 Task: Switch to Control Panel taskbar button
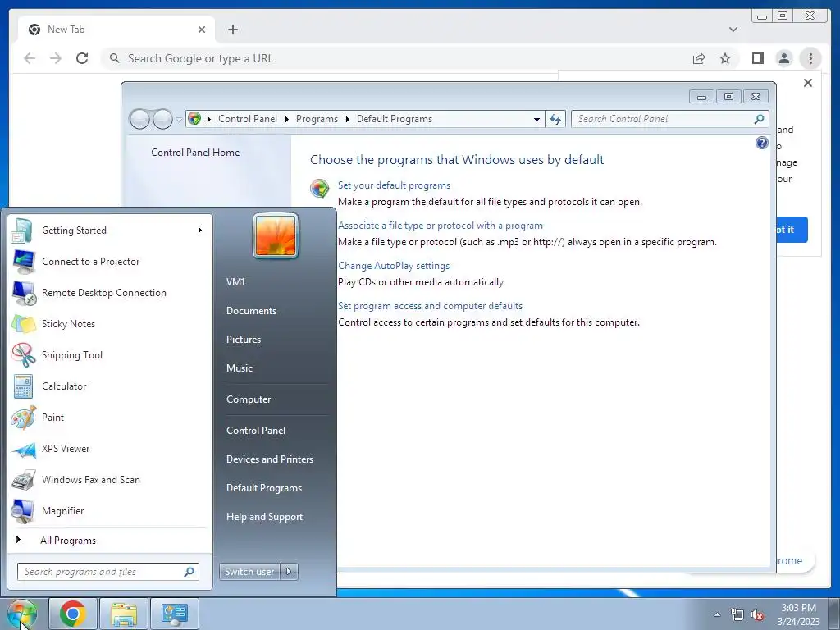point(175,614)
